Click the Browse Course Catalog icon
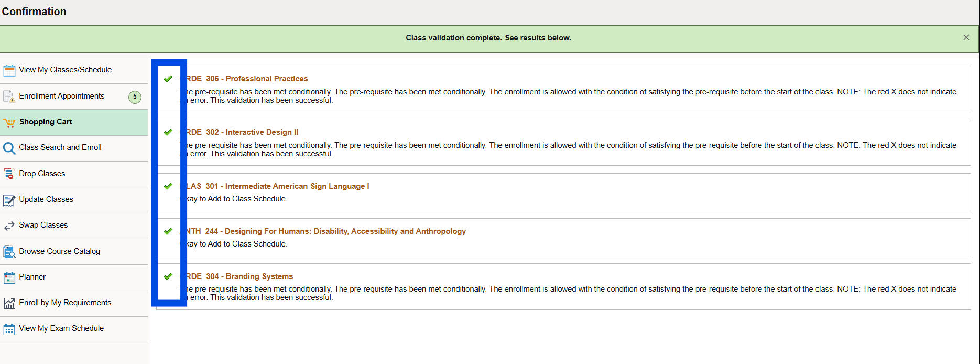 9,252
